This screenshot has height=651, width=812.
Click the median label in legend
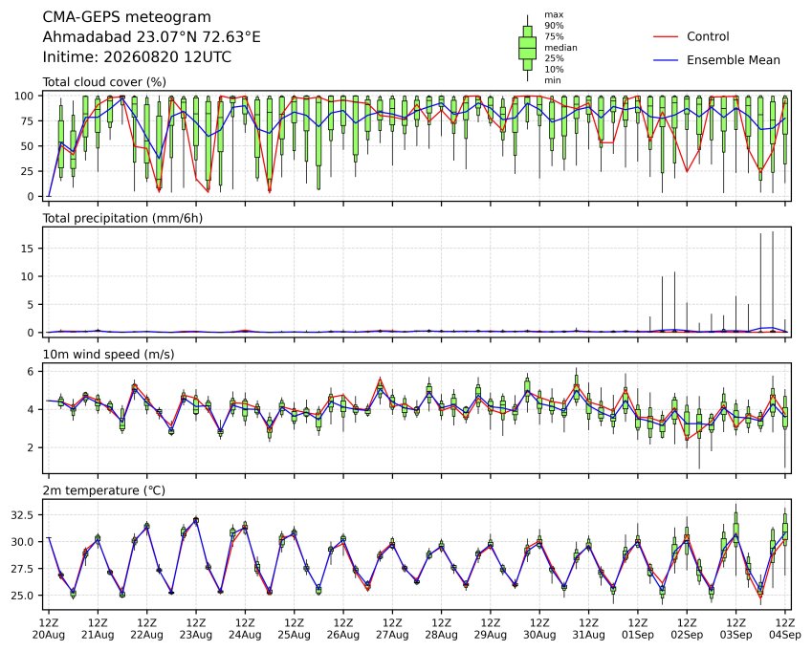pyautogui.click(x=560, y=48)
